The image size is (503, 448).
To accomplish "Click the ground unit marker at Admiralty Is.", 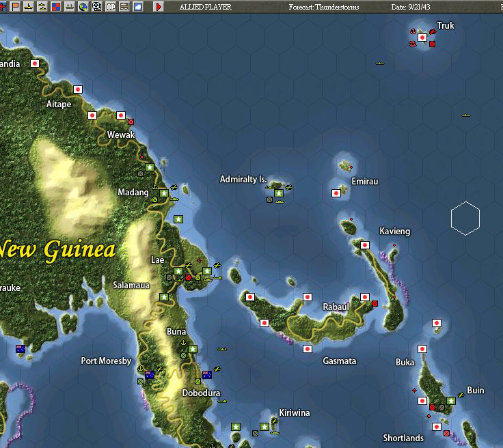I will coord(269,199).
